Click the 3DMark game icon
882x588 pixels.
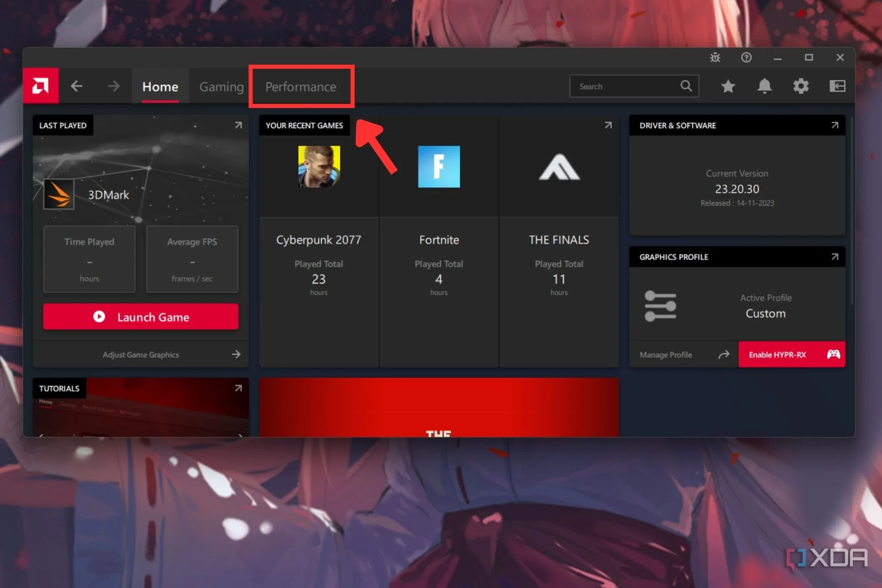click(x=59, y=194)
